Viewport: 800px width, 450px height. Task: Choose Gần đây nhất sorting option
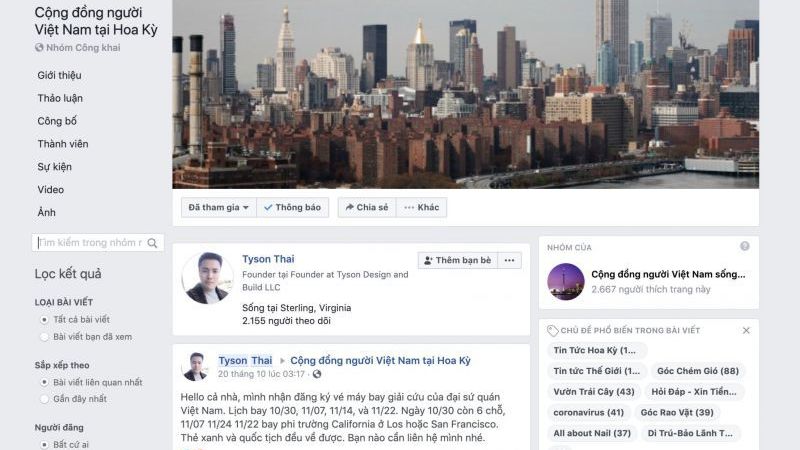click(x=44, y=399)
